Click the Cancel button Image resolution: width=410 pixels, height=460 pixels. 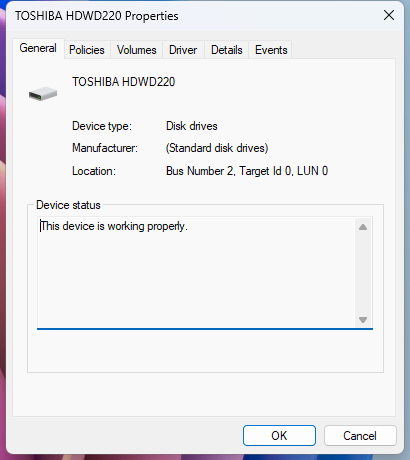click(360, 435)
